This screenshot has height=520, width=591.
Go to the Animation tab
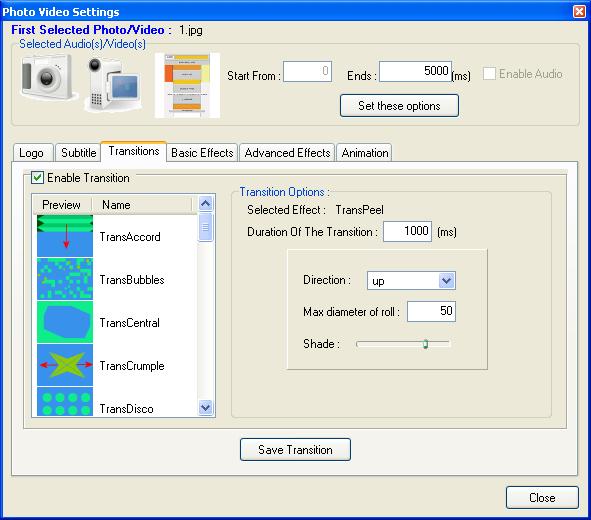click(364, 153)
